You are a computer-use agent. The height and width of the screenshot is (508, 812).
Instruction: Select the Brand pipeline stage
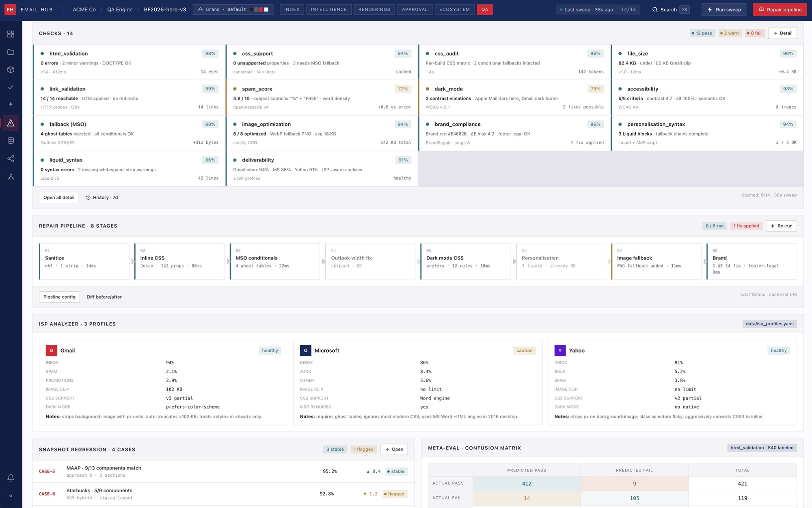[752, 261]
